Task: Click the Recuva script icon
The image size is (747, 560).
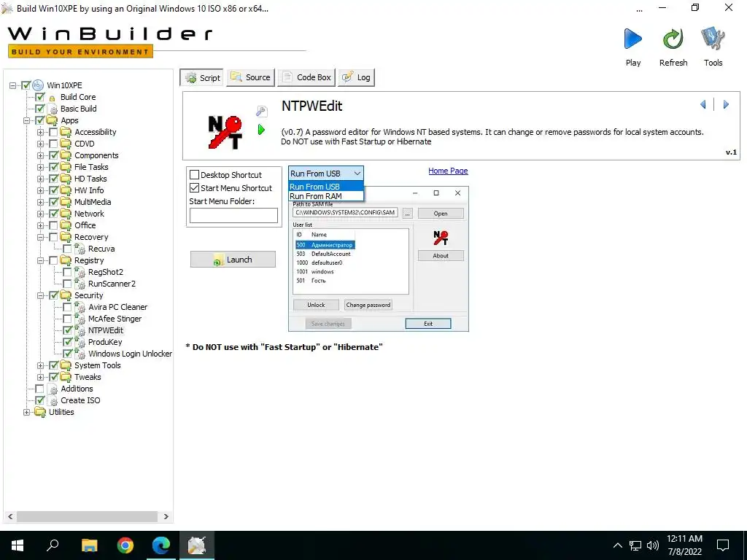Action: click(x=80, y=249)
